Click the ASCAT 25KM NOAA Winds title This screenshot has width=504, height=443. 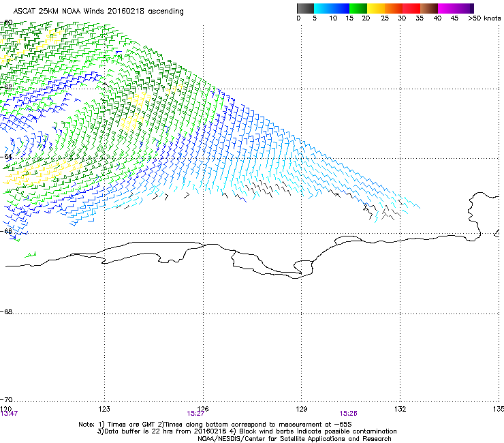pyautogui.click(x=98, y=12)
